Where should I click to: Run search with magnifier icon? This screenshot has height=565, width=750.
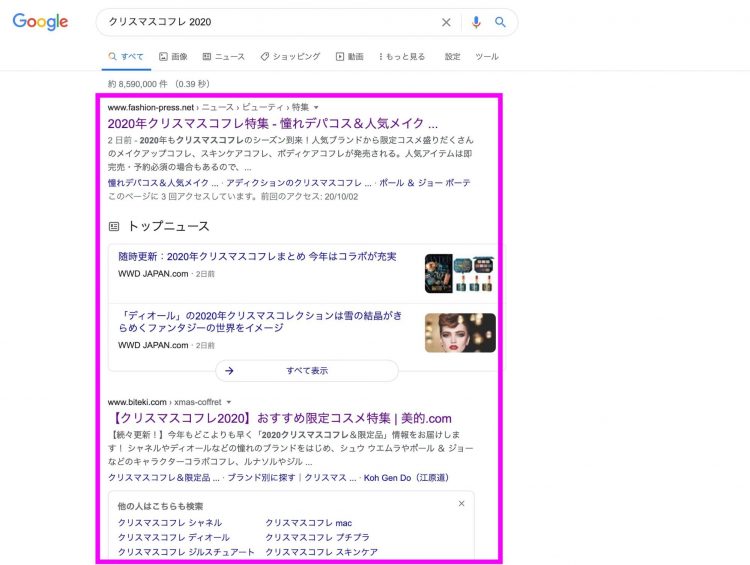tap(500, 22)
